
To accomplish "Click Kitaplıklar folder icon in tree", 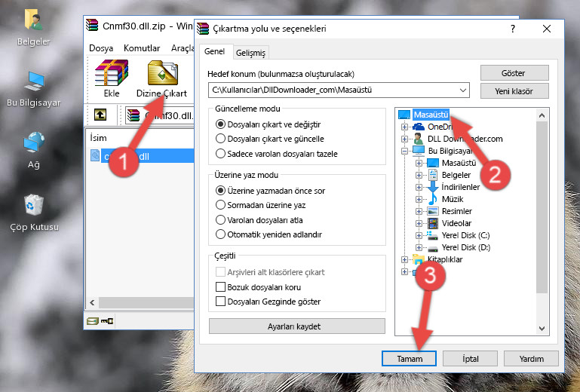I will pyautogui.click(x=419, y=259).
